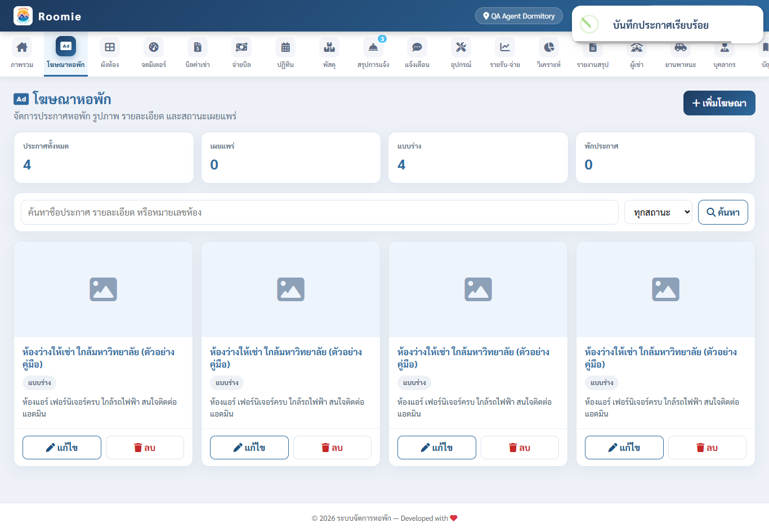The image size is (769, 532).
Task: Open the พัสดุ parcels icon
Action: pyautogui.click(x=329, y=47)
